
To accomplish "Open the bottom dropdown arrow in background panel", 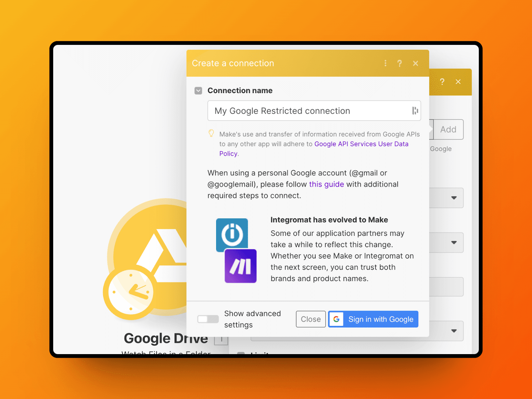I will [454, 331].
